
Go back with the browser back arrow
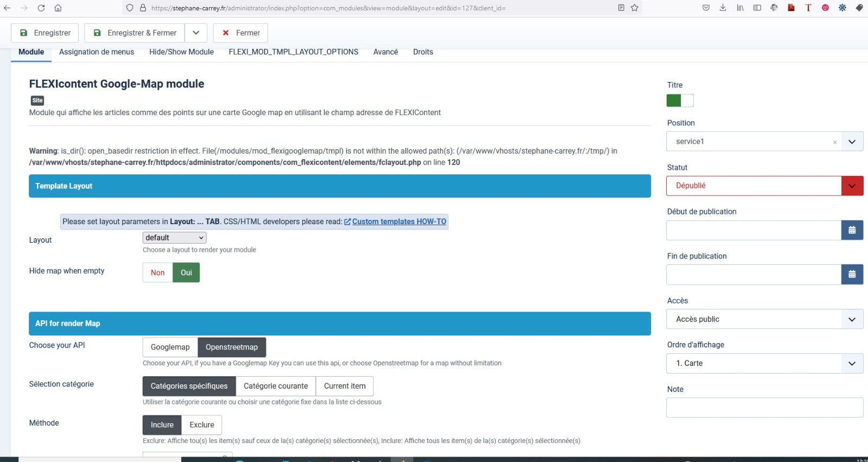[x=7, y=8]
